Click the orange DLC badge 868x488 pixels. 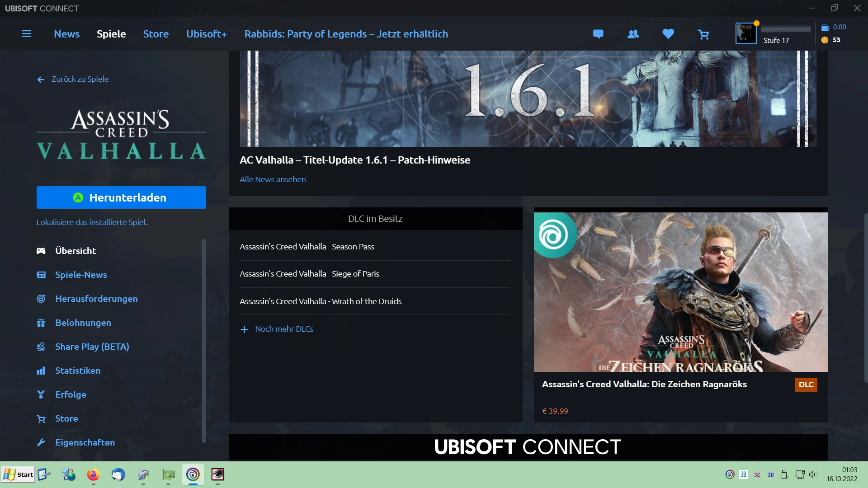click(x=806, y=385)
